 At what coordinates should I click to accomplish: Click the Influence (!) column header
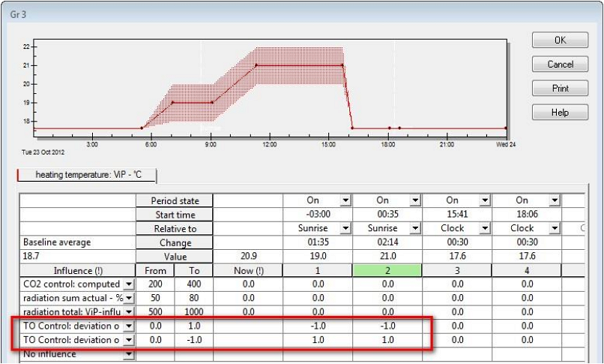(78, 270)
